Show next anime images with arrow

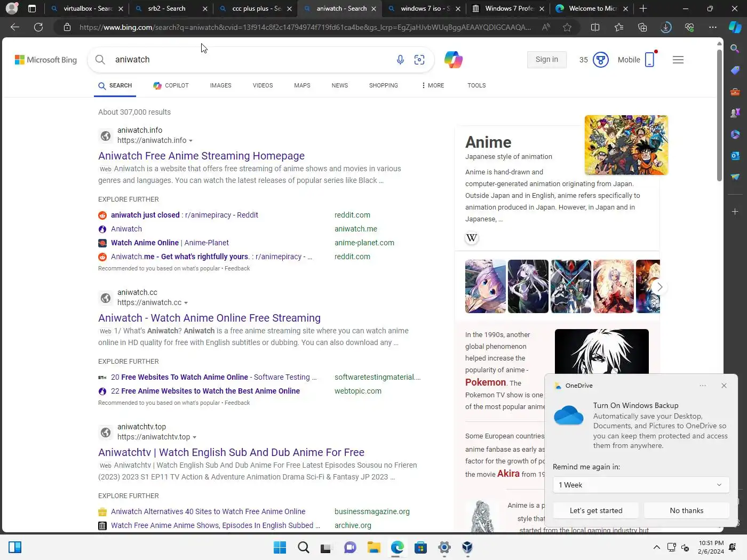pyautogui.click(x=659, y=287)
